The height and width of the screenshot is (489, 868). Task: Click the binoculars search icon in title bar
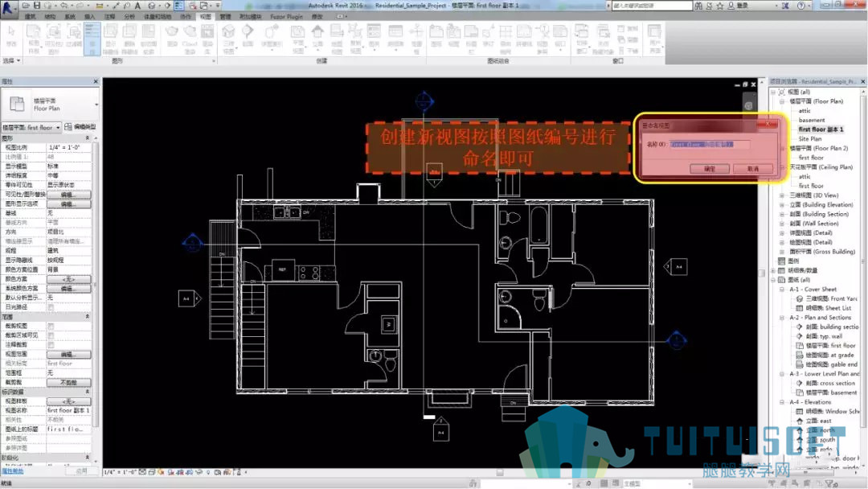coord(698,6)
